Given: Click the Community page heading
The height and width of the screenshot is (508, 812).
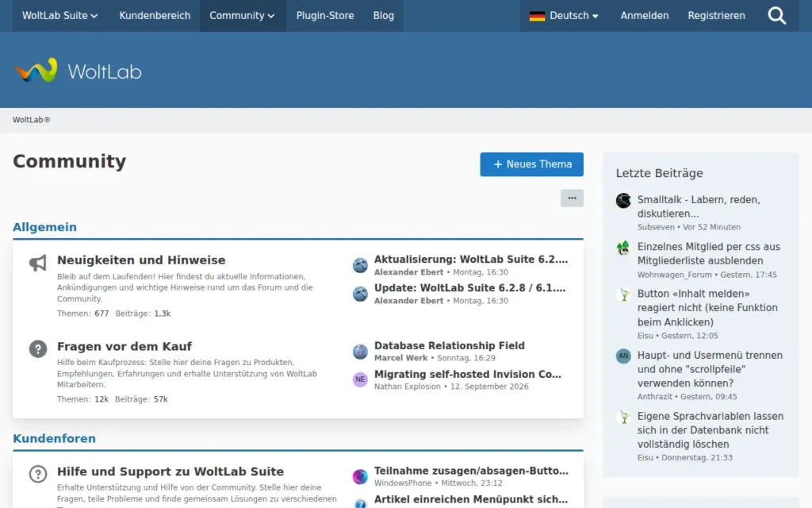Looking at the screenshot, I should coord(70,161).
